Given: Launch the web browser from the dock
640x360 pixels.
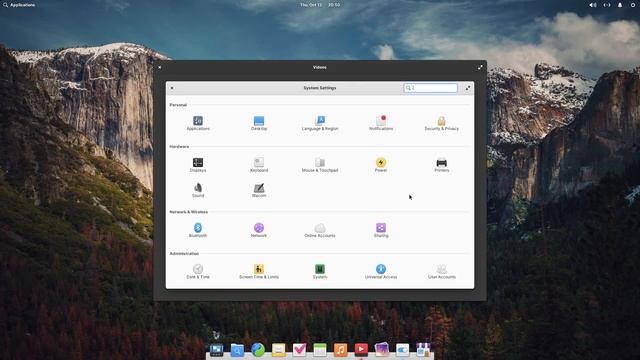Looking at the screenshot, I should 258,350.
